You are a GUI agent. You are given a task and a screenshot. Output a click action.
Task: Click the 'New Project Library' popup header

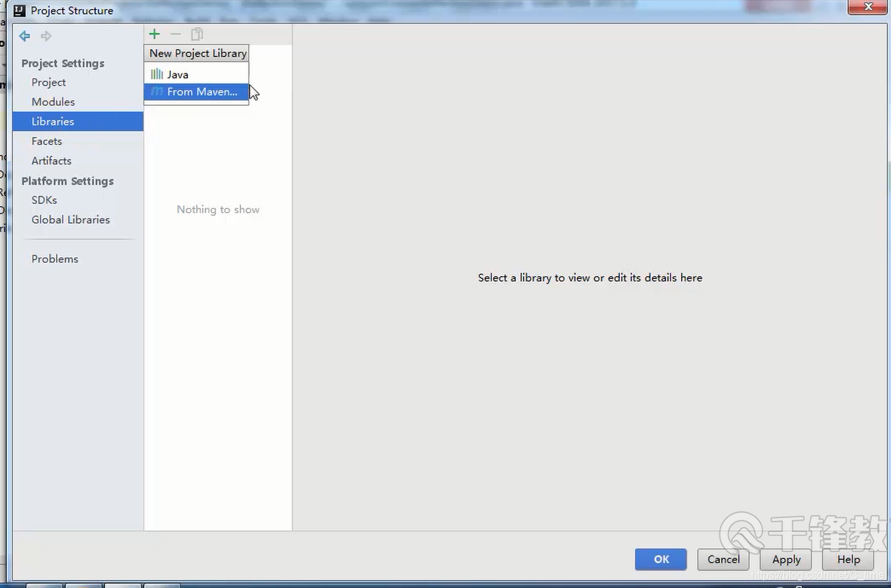tap(198, 53)
